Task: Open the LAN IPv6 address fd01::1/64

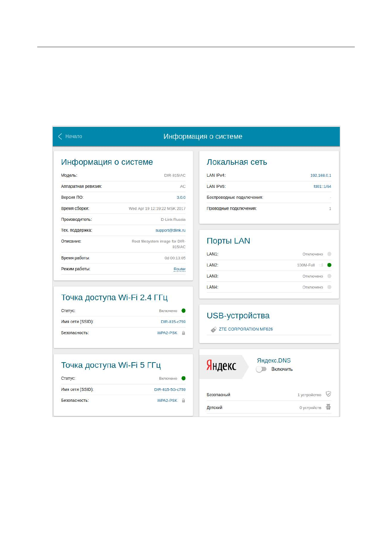Action: pyautogui.click(x=322, y=187)
